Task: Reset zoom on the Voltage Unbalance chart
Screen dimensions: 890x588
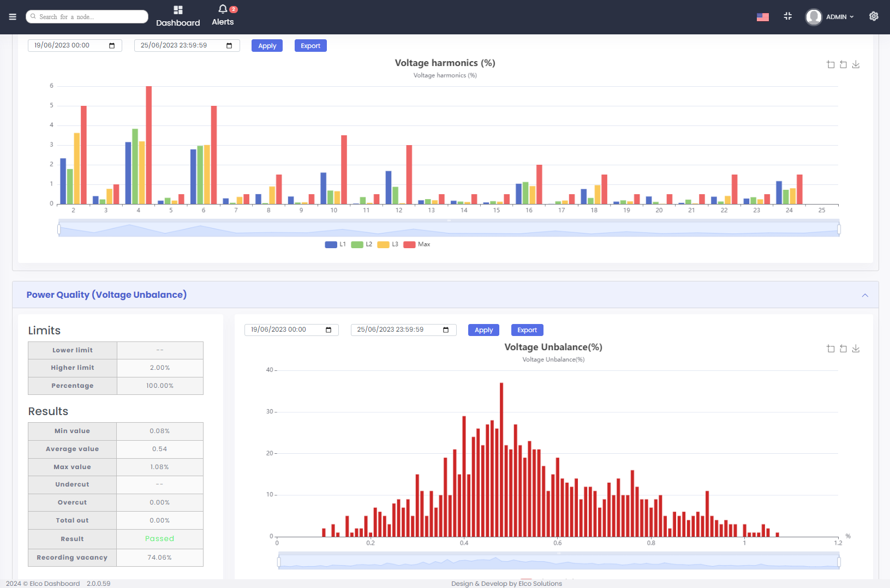Action: click(843, 348)
